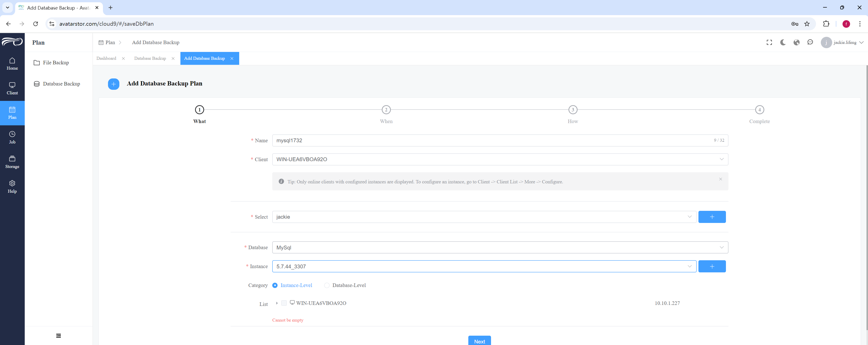Open the Client dropdown

coord(500,159)
